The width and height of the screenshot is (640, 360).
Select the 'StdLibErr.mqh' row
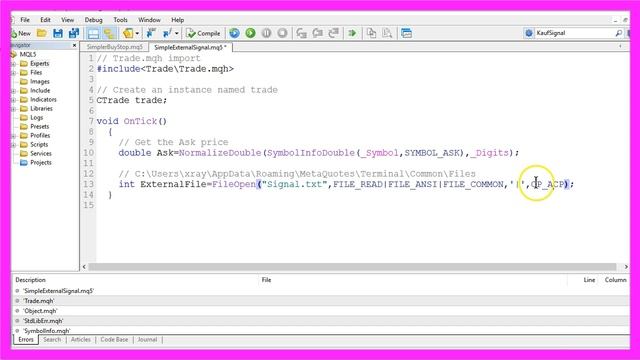coord(321,321)
